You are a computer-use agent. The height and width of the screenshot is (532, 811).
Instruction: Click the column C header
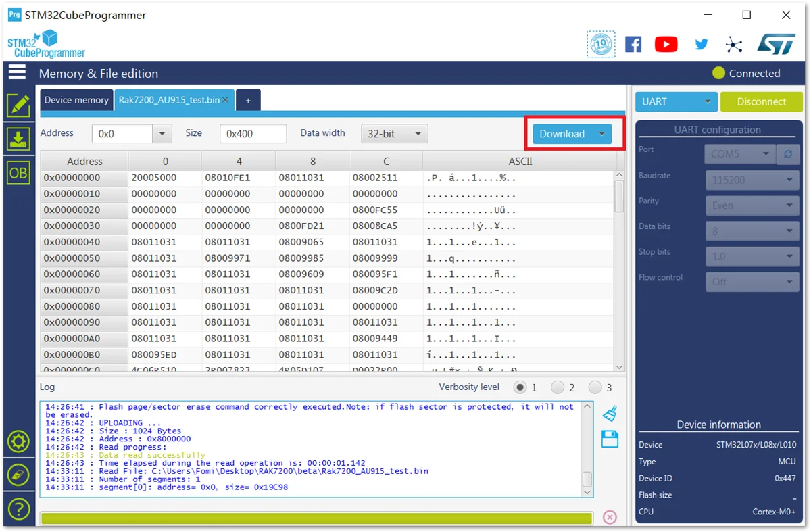(x=386, y=161)
